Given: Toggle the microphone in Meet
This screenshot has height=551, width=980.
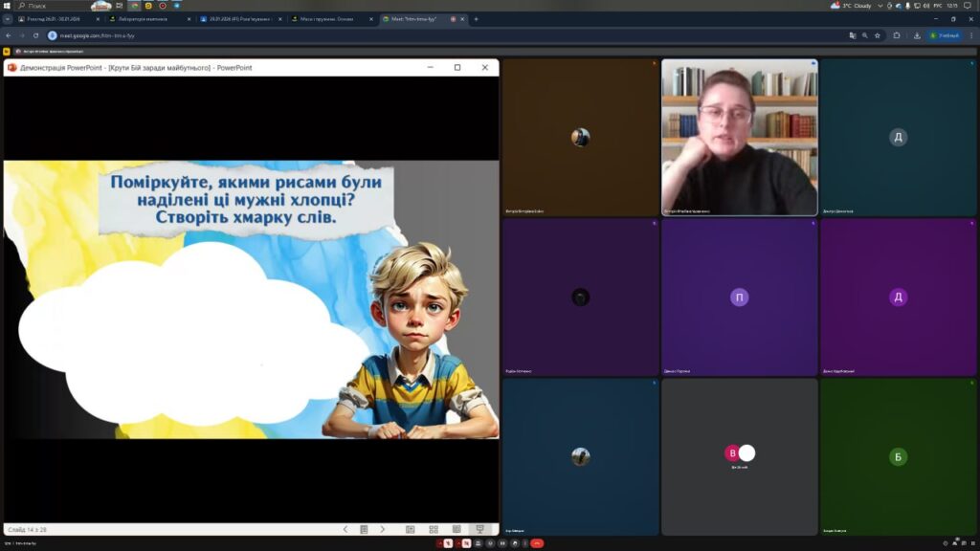Looking at the screenshot, I should 447,543.
